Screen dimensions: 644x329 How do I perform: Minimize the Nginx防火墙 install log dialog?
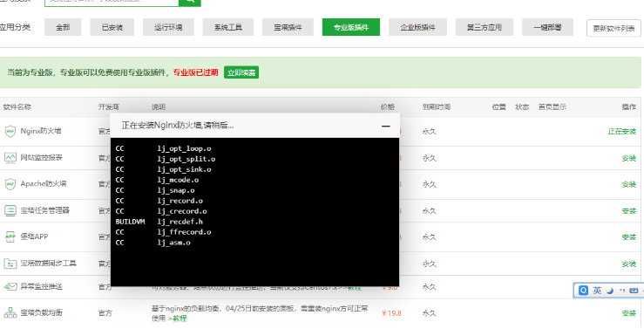point(386,126)
